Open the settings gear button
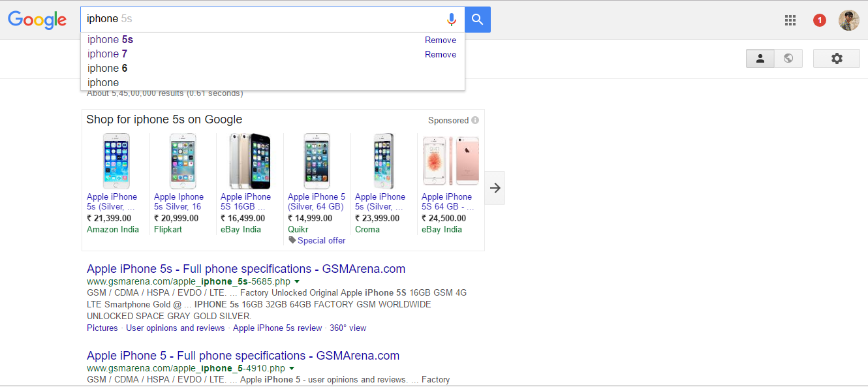 [837, 58]
